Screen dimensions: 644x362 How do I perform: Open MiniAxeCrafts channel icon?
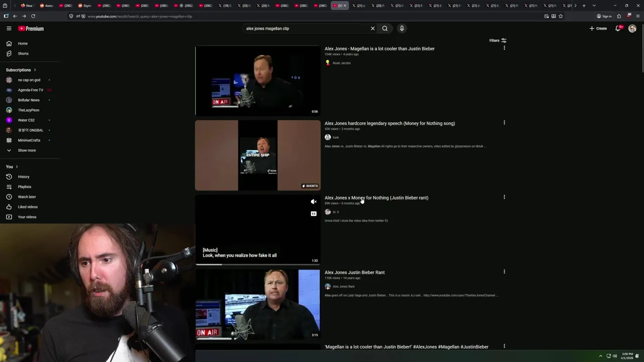pyautogui.click(x=9, y=140)
